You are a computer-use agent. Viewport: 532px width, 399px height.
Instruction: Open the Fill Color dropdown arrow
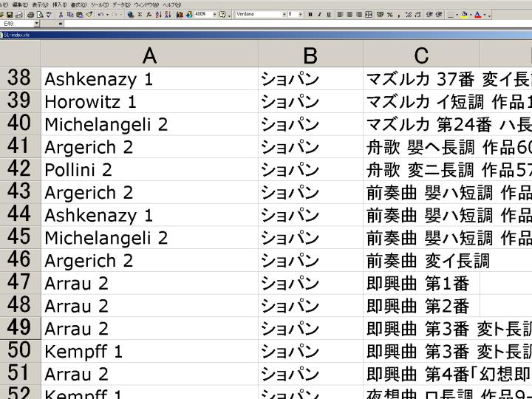coord(471,15)
